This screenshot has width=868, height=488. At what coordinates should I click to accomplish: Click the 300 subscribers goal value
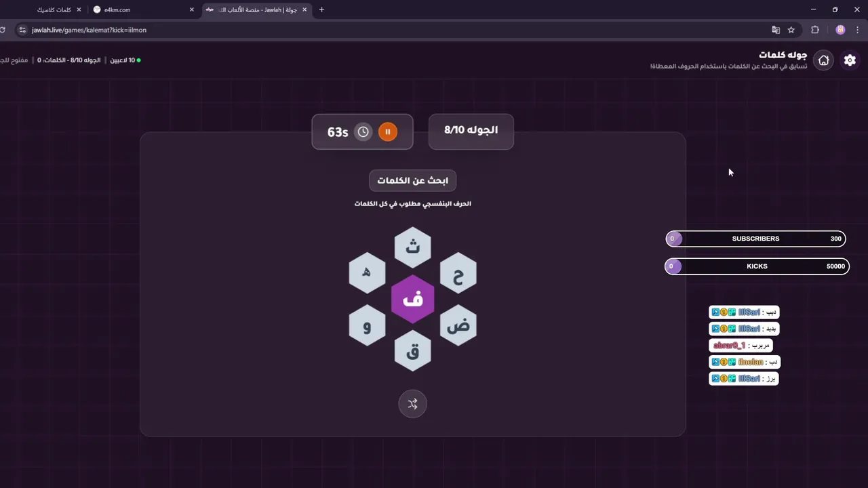(x=835, y=239)
